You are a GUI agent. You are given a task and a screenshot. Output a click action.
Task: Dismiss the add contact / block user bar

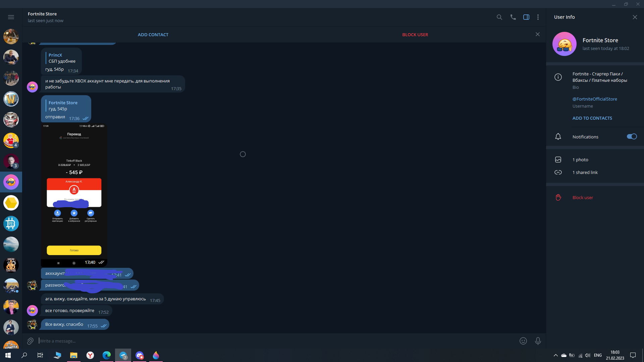pyautogui.click(x=538, y=34)
